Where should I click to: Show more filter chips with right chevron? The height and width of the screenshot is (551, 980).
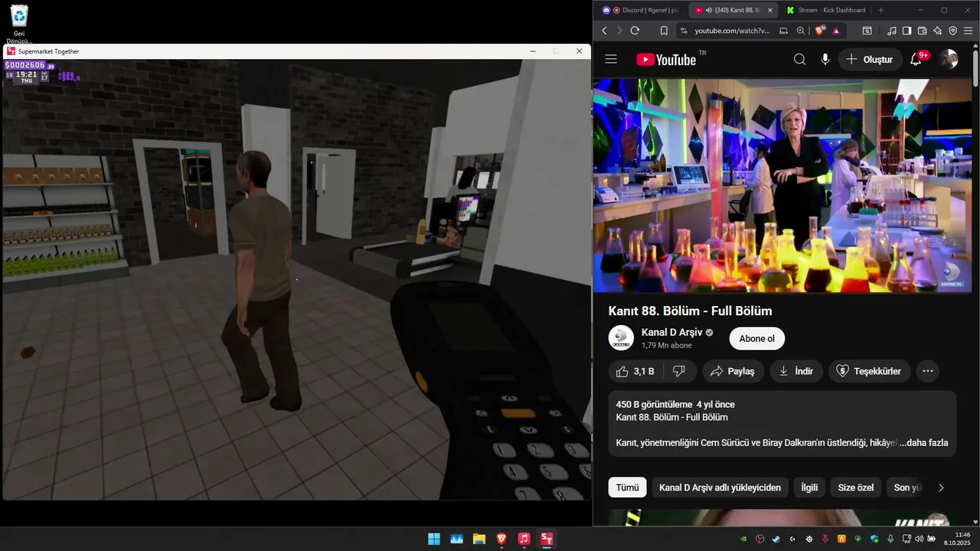click(x=941, y=487)
